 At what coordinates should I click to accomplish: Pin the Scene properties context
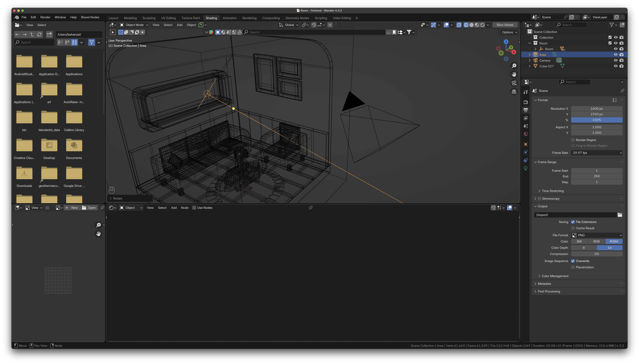pos(622,91)
